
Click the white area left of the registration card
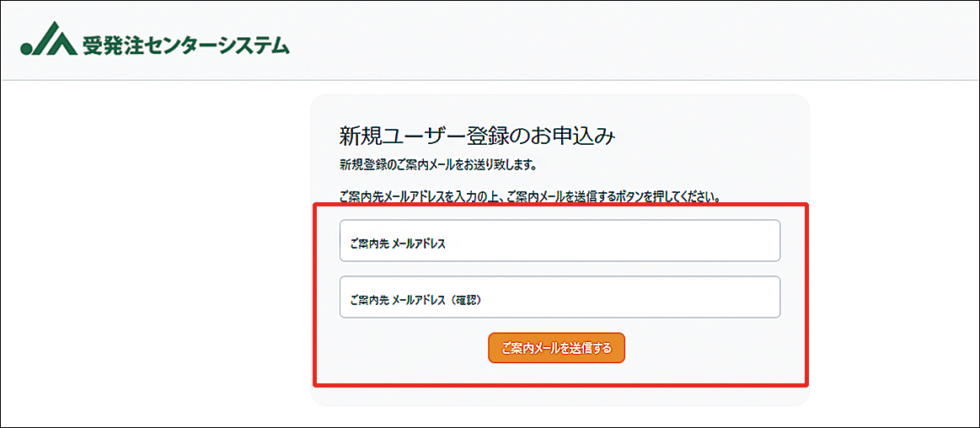[156, 250]
